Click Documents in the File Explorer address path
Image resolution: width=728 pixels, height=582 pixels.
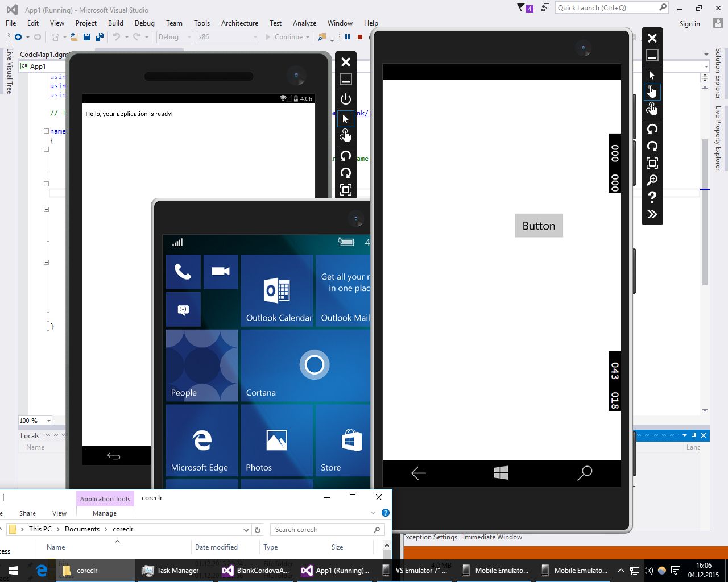tap(82, 529)
